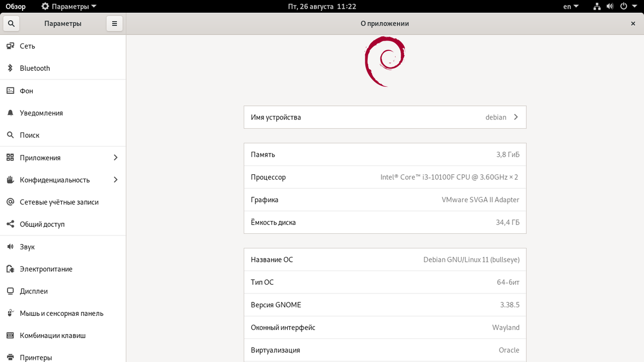Click the gear icon next to Параметры in top bar
644x362 pixels.
[x=46, y=6]
